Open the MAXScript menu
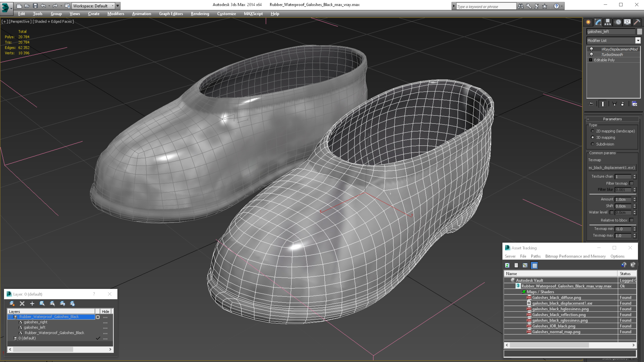 click(x=253, y=14)
